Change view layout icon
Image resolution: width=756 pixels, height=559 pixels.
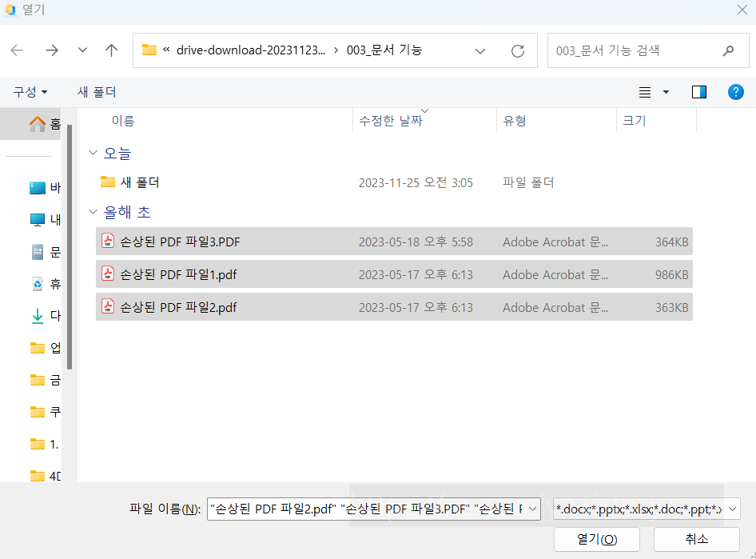645,92
